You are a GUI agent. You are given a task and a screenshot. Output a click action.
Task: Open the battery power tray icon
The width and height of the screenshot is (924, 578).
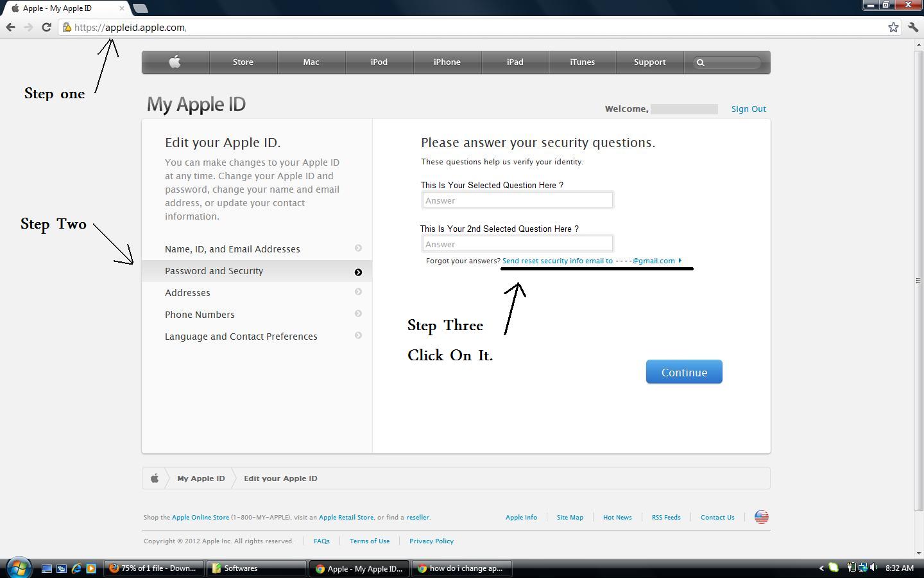click(851, 568)
